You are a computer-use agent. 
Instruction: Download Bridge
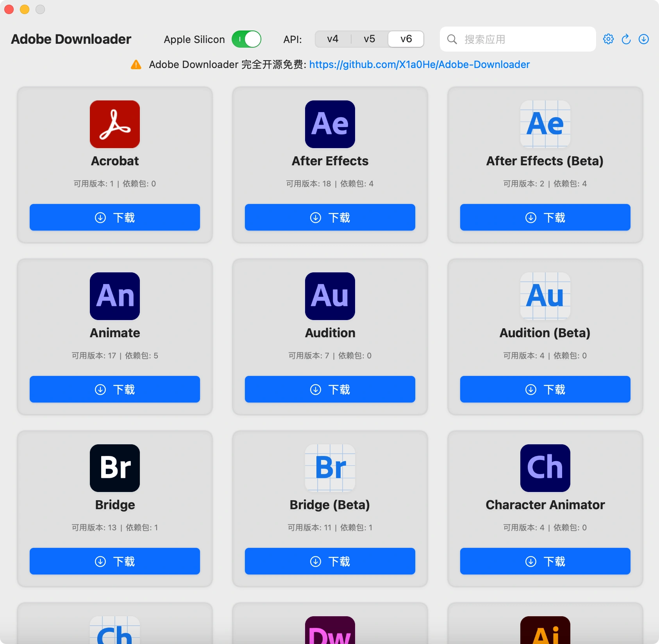(115, 561)
